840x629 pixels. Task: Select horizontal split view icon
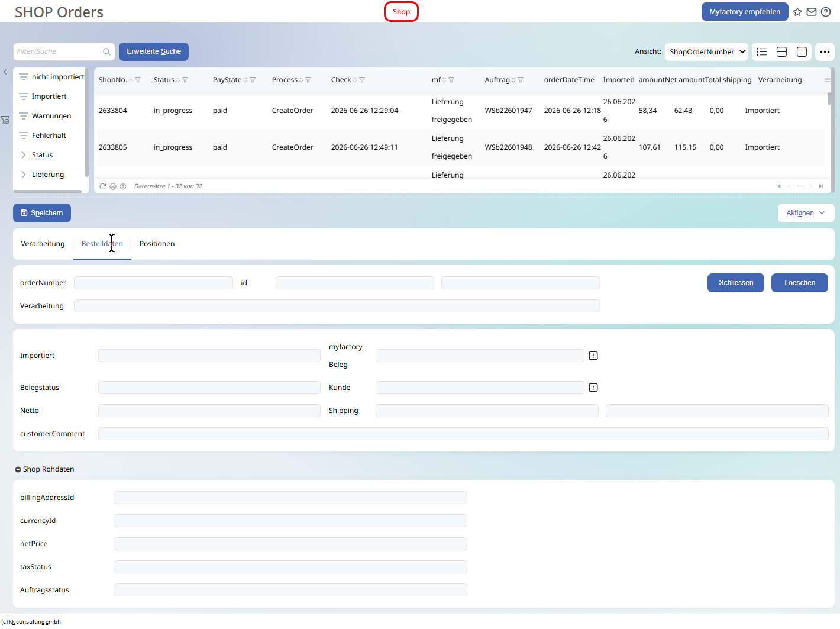(781, 52)
